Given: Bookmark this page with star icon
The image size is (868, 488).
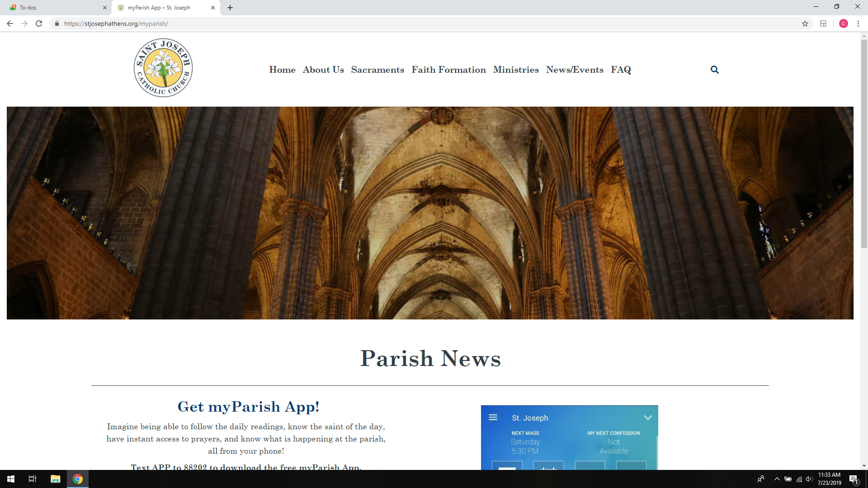Looking at the screenshot, I should [805, 23].
